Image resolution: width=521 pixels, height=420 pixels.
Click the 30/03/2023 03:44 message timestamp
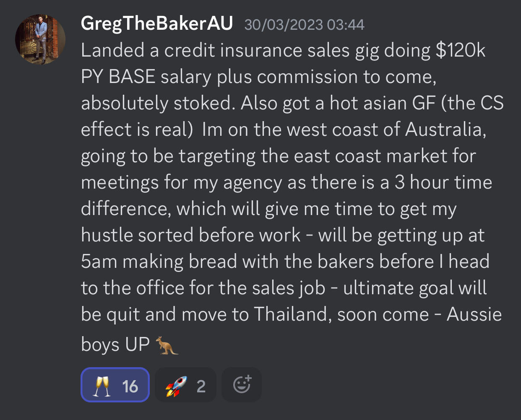pos(304,25)
